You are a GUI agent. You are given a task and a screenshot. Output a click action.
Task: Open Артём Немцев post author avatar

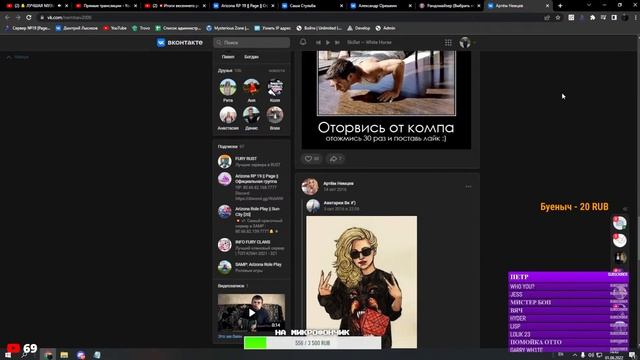point(310,187)
